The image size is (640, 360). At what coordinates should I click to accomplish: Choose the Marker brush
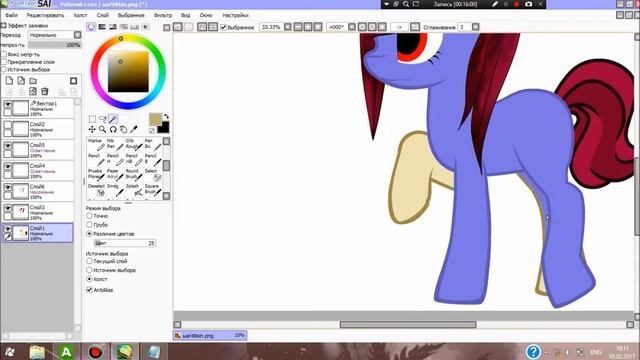coord(96,144)
